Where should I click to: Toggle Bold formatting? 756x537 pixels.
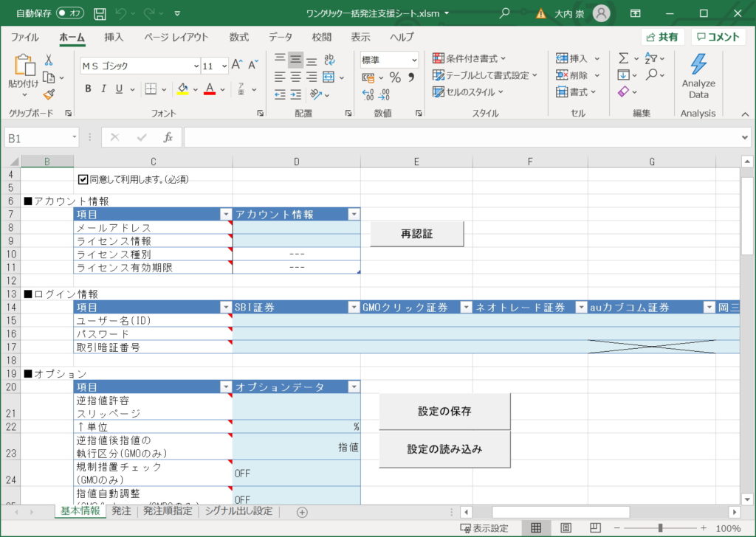[x=88, y=89]
